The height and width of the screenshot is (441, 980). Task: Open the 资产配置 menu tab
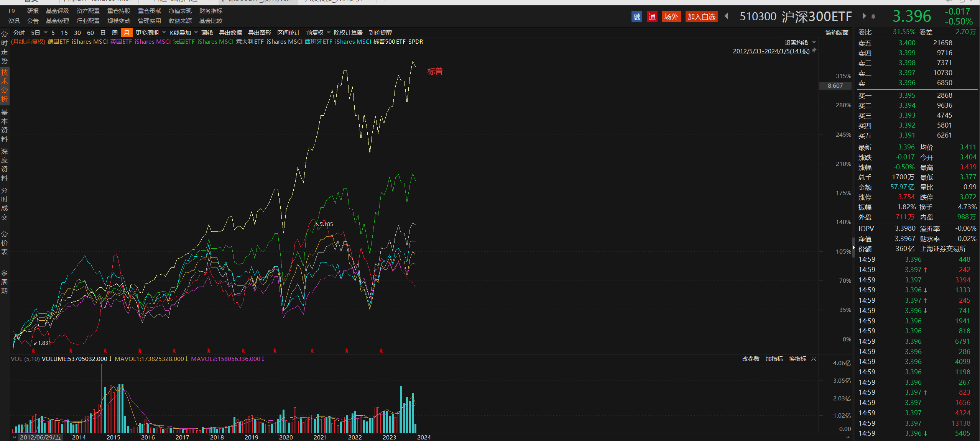click(88, 11)
